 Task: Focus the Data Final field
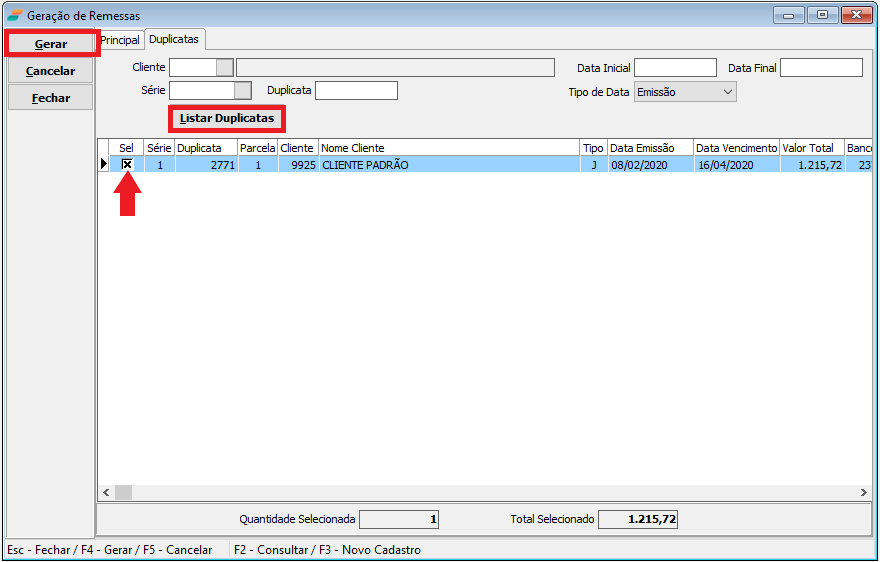pos(820,68)
